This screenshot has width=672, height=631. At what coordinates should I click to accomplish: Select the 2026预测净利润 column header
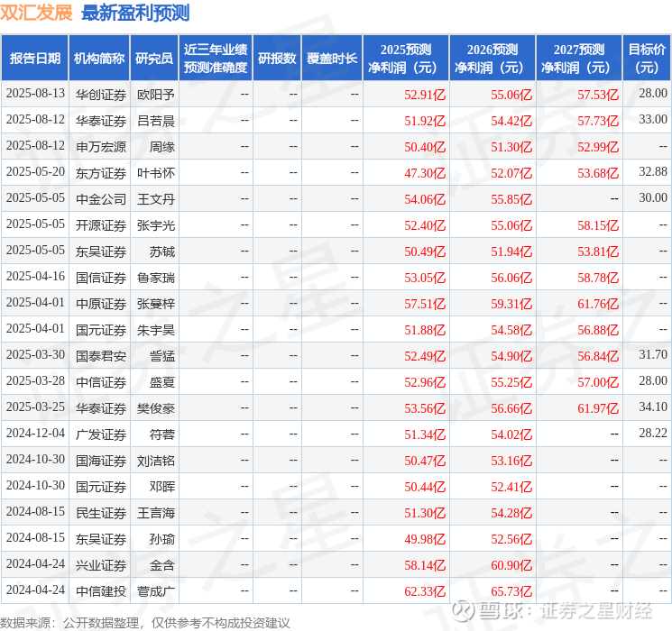[492, 59]
